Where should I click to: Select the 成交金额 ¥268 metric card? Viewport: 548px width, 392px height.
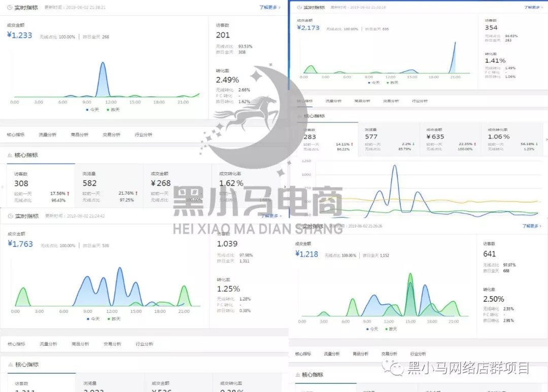pyautogui.click(x=178, y=186)
